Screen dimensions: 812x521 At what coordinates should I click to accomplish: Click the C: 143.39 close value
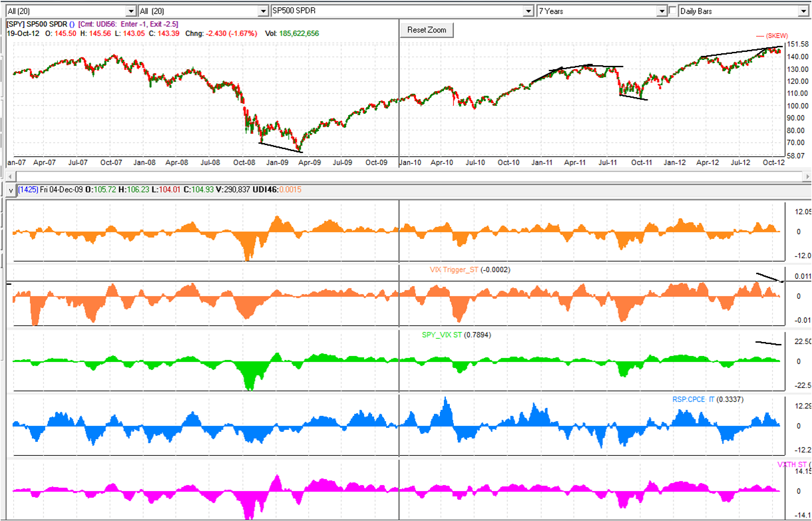click(x=164, y=33)
